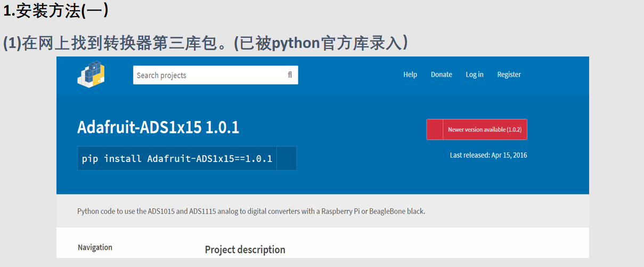Focus the Search projects input field

pyautogui.click(x=215, y=75)
